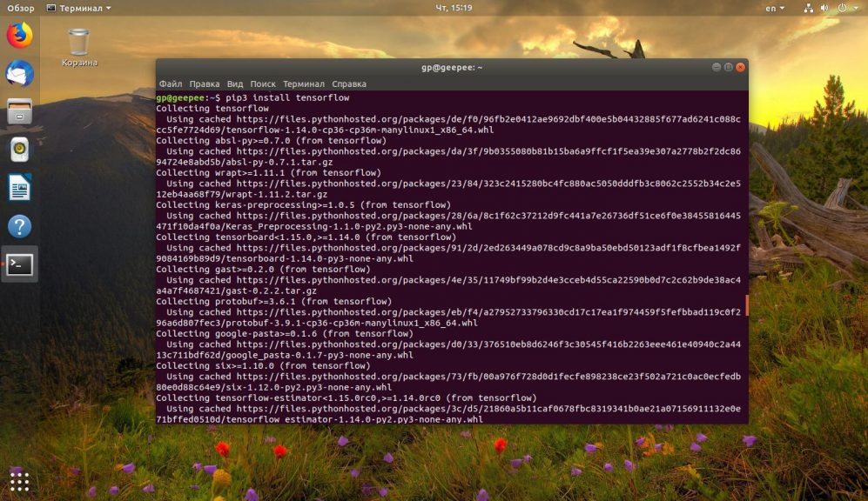Open the network status icon in top bar
Viewport: 868px width, 501px height.
pos(808,8)
